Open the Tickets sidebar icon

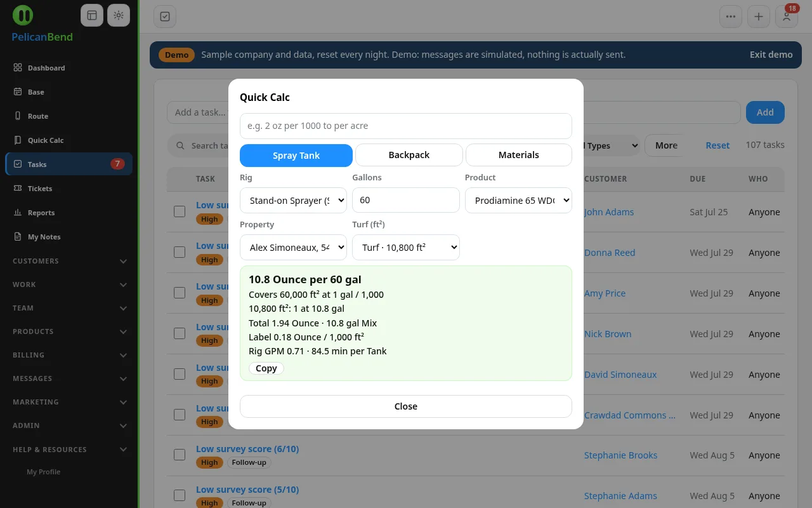pyautogui.click(x=18, y=189)
